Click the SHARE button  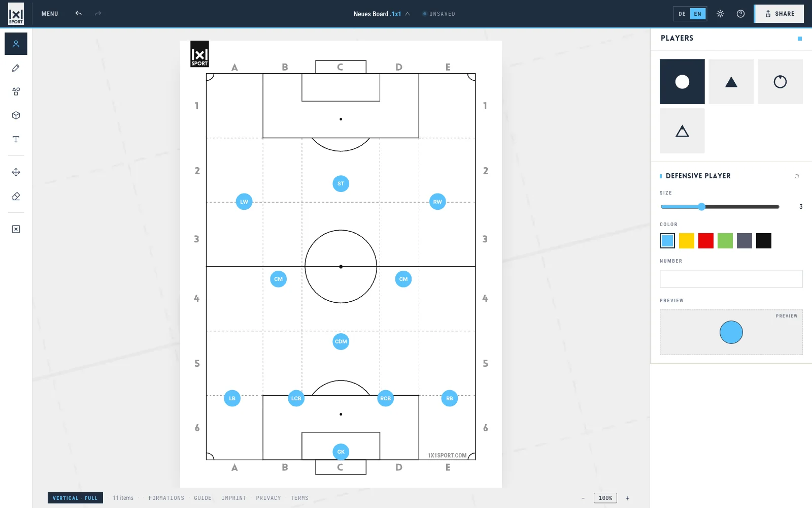[x=779, y=14]
